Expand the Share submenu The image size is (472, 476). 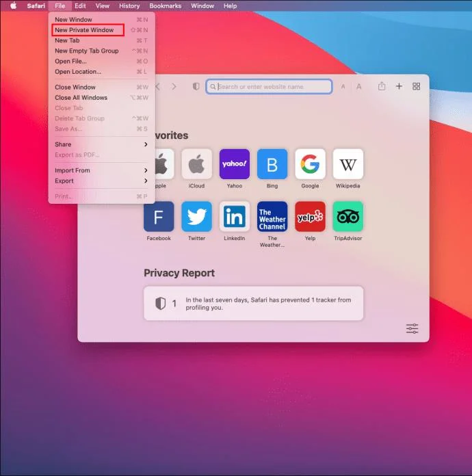(101, 144)
